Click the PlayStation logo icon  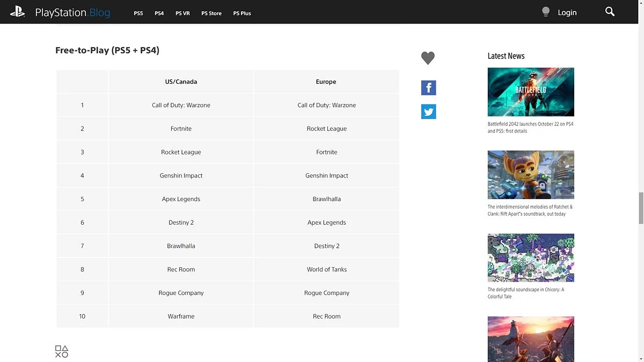coord(17,12)
